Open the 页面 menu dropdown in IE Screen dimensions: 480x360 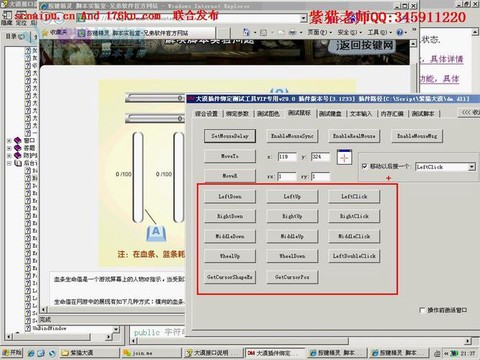[x=319, y=32]
